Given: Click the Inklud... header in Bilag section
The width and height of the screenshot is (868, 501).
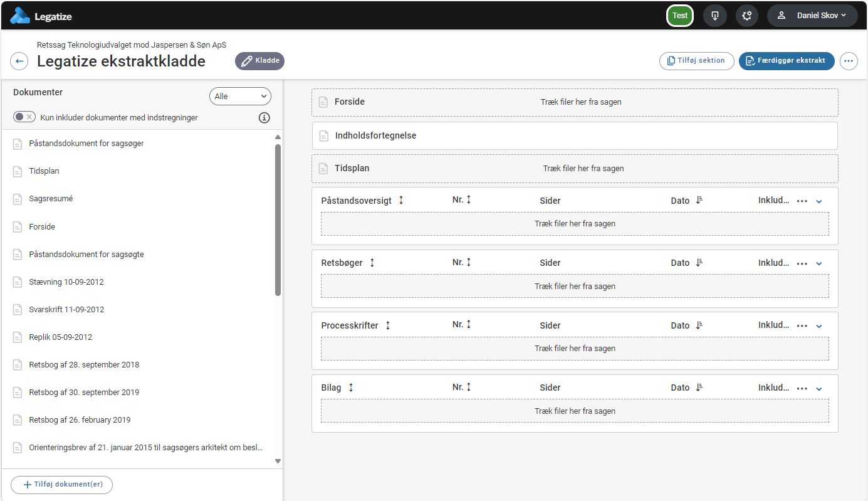Looking at the screenshot, I should [774, 388].
